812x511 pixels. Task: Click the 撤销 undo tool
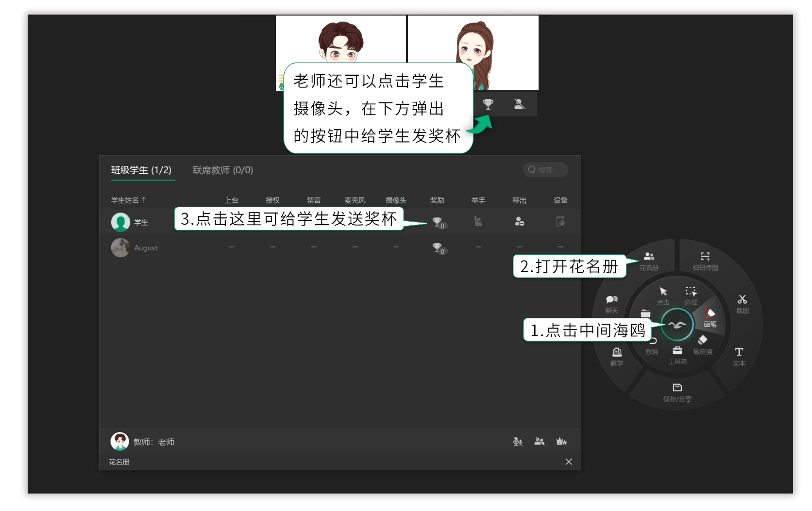(652, 346)
